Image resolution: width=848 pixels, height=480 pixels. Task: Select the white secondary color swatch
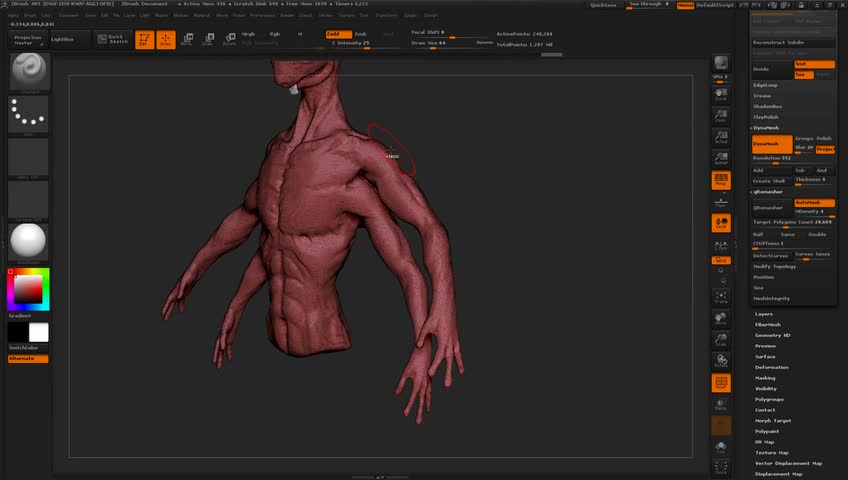(38, 332)
